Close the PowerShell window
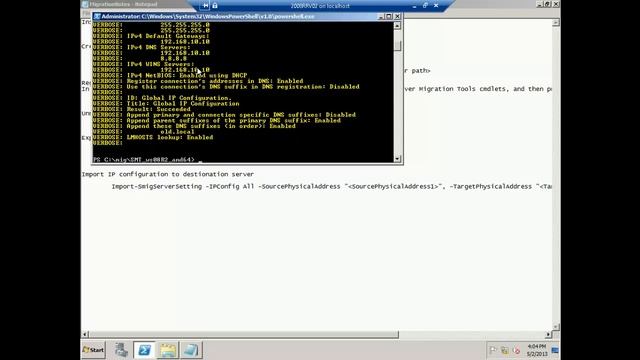The image size is (640, 360). click(x=398, y=16)
